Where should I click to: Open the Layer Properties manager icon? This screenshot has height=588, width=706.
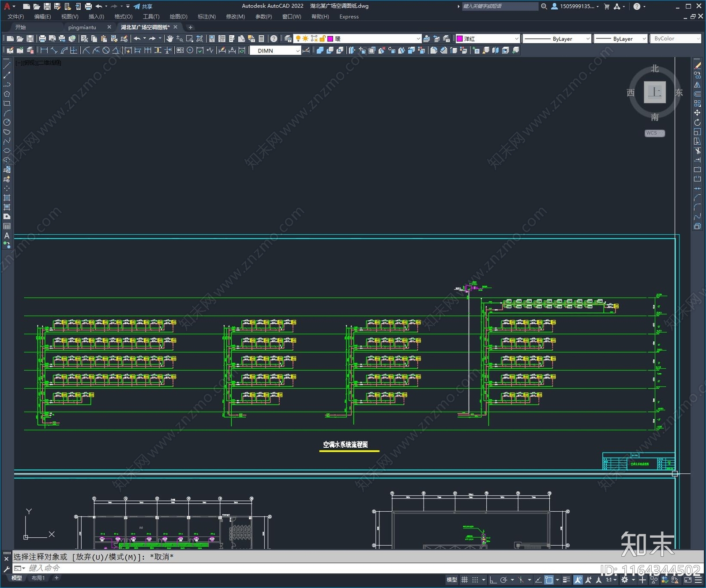(288, 39)
